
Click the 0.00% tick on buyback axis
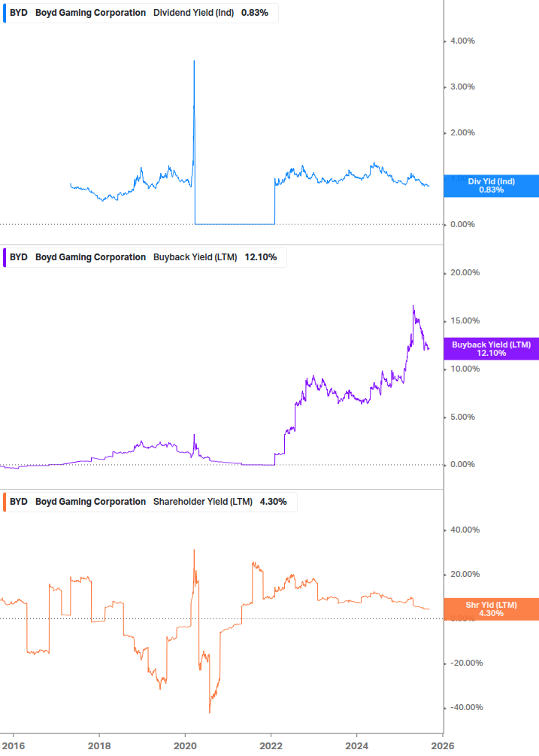click(462, 464)
